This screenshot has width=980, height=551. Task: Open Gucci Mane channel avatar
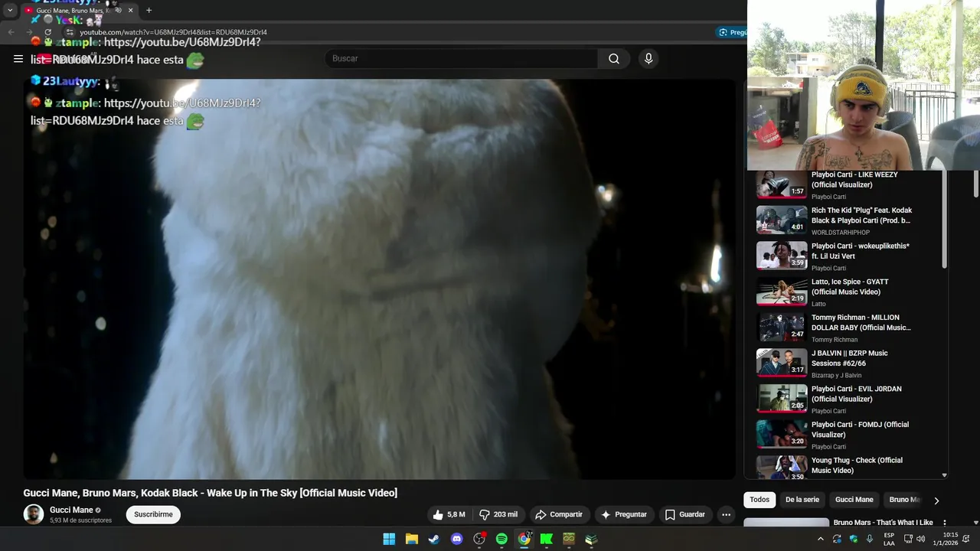coord(34,514)
